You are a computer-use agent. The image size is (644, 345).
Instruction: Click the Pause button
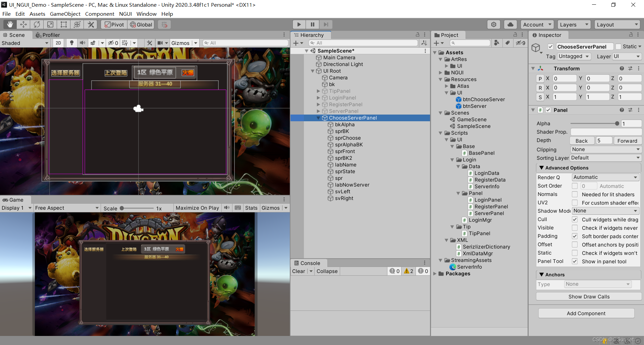(312, 24)
